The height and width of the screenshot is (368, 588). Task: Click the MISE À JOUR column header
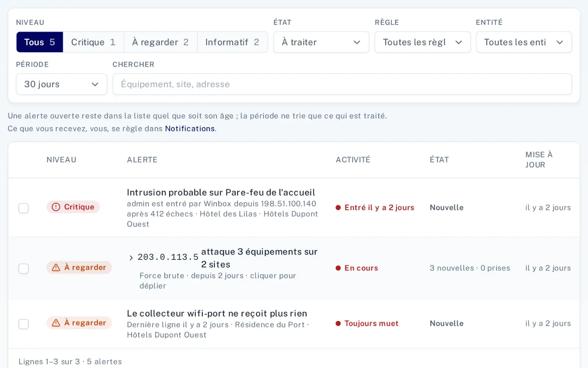tap(539, 160)
